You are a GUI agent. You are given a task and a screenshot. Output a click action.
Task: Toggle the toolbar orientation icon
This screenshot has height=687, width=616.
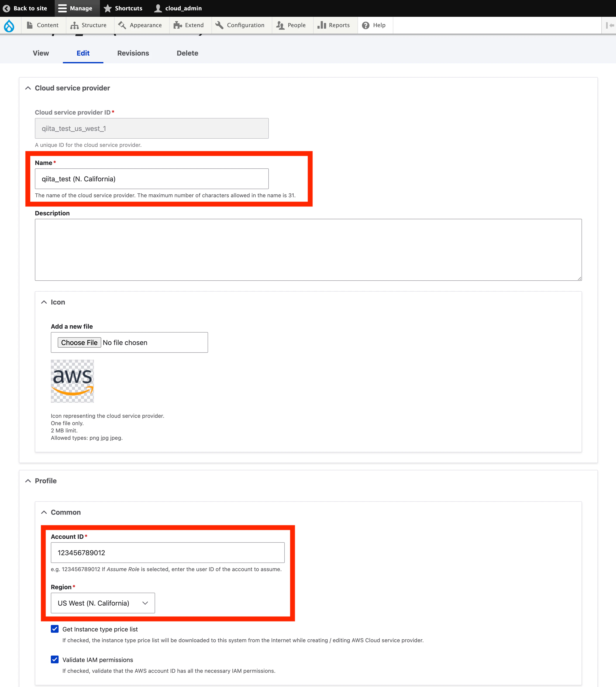(x=610, y=25)
